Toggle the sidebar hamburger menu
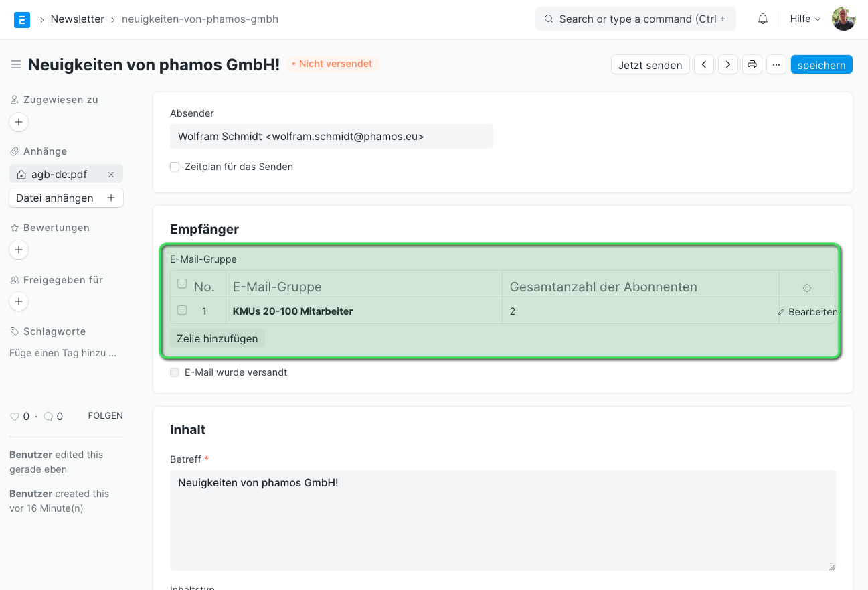Image resolution: width=868 pixels, height=590 pixels. click(16, 64)
